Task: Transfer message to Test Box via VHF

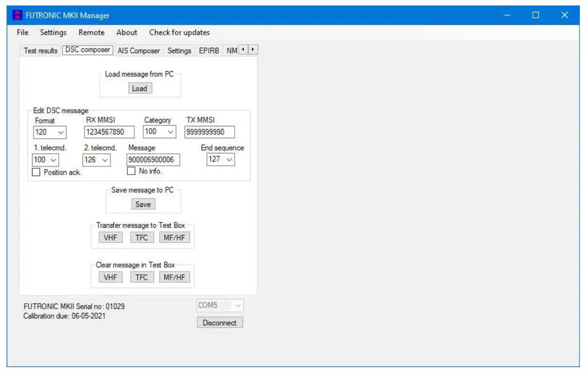Action: [110, 238]
